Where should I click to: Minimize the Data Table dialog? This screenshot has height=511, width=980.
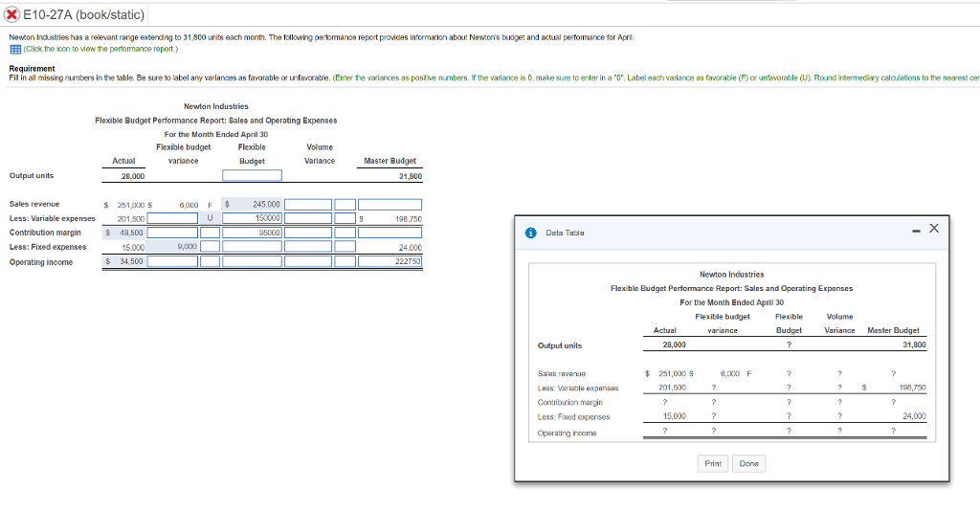click(916, 230)
